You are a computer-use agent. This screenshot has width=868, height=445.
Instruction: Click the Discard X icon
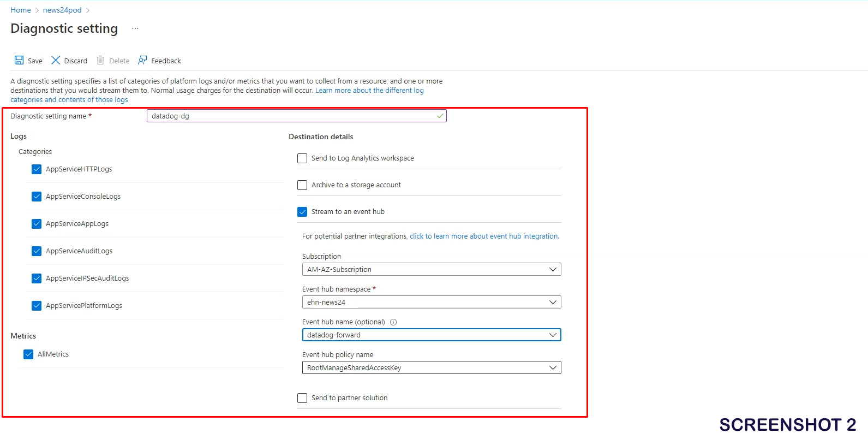[x=56, y=60]
